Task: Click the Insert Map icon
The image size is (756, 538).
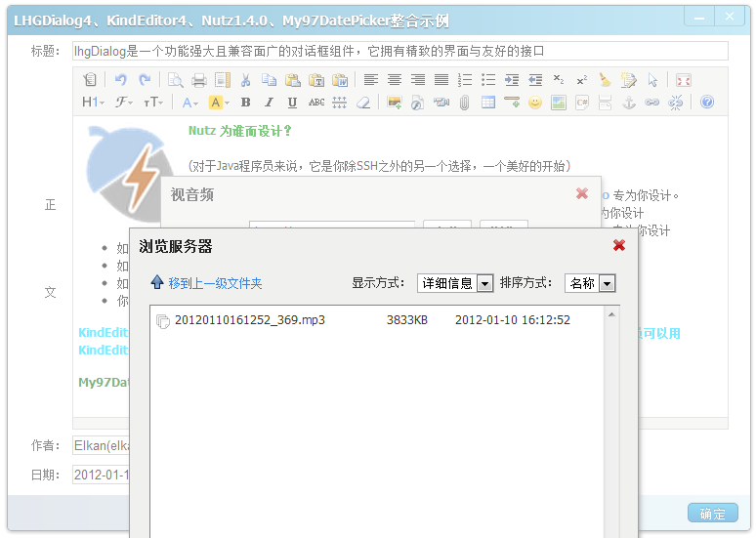Action: (x=559, y=102)
